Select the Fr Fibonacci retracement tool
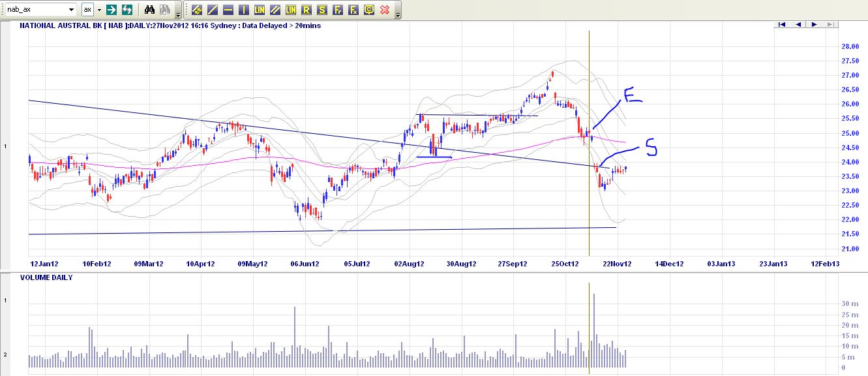 pos(338,10)
